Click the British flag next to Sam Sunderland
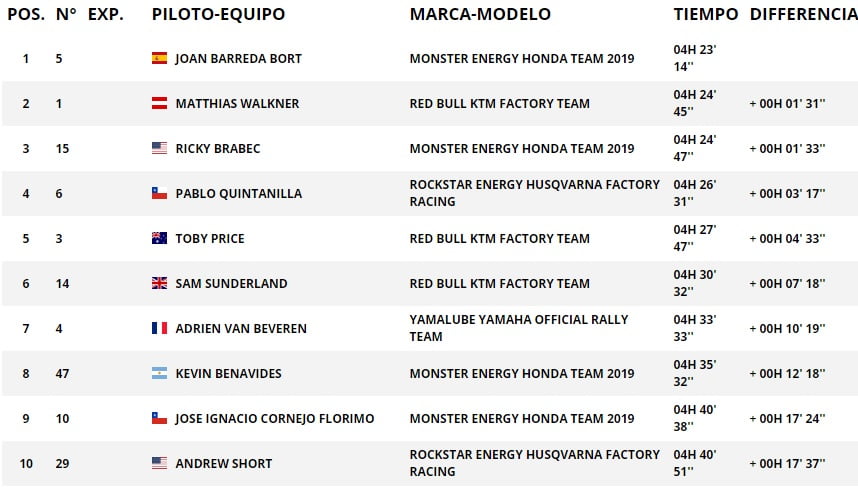858x491 pixels. click(159, 283)
